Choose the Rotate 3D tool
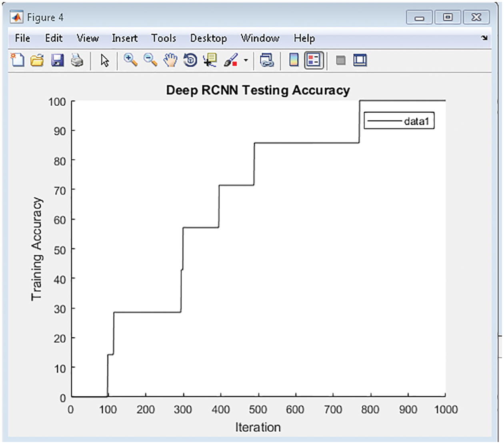 click(x=190, y=60)
